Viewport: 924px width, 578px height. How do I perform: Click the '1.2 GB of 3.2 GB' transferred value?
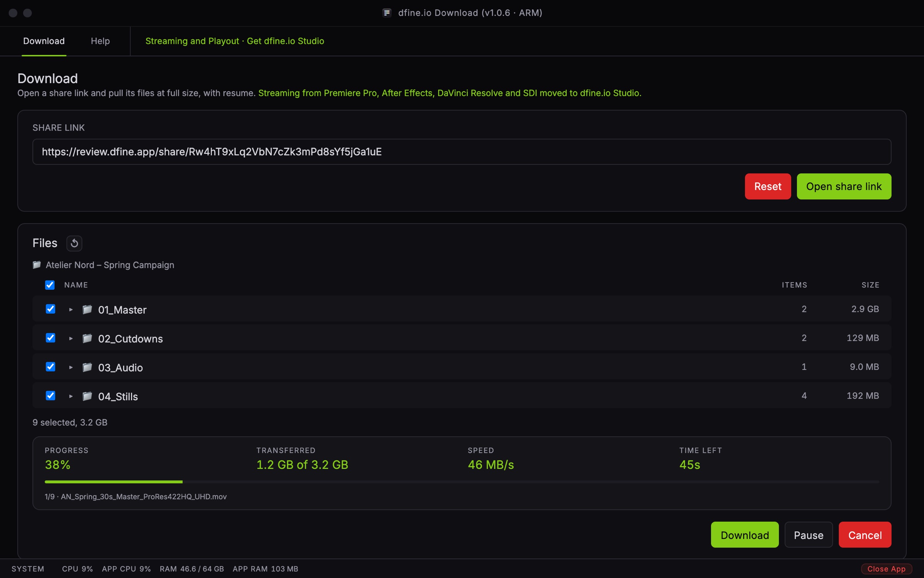(x=302, y=465)
